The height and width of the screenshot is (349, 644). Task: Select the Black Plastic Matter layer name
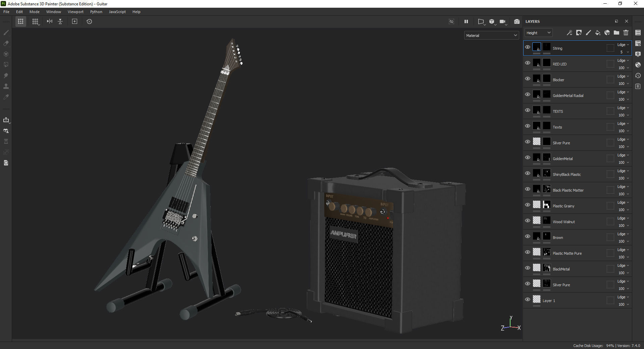click(x=568, y=190)
